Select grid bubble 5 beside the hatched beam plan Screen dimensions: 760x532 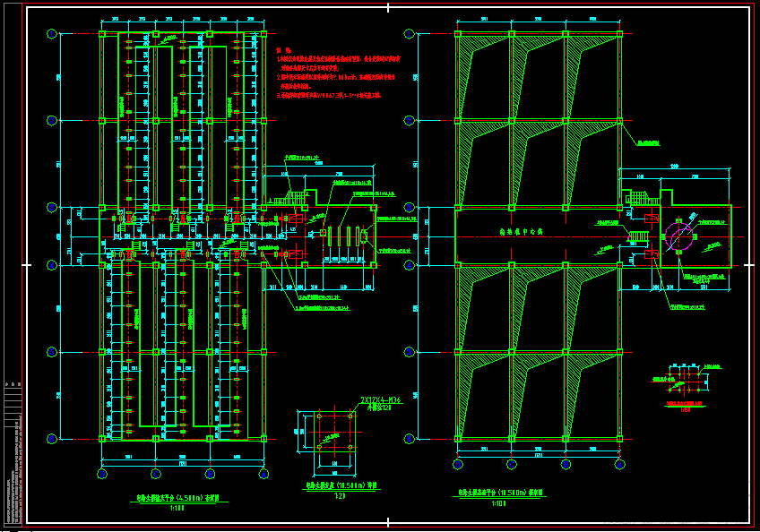(409, 352)
